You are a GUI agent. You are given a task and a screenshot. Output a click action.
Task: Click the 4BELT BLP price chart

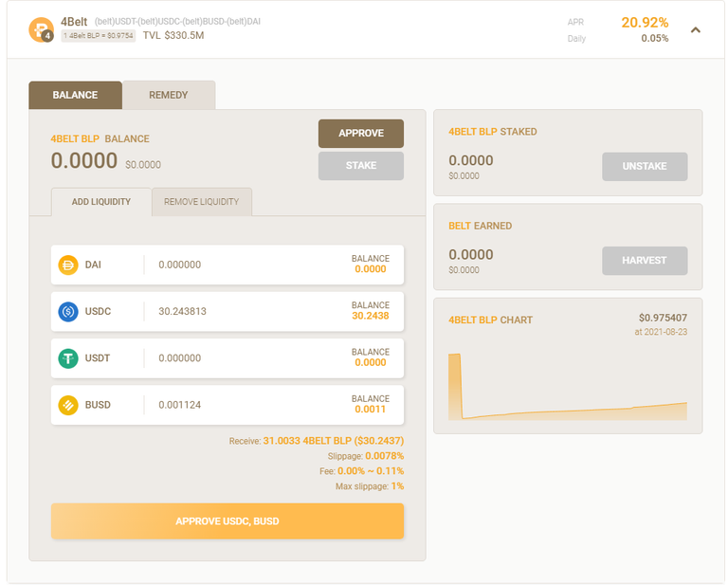[x=568, y=387]
